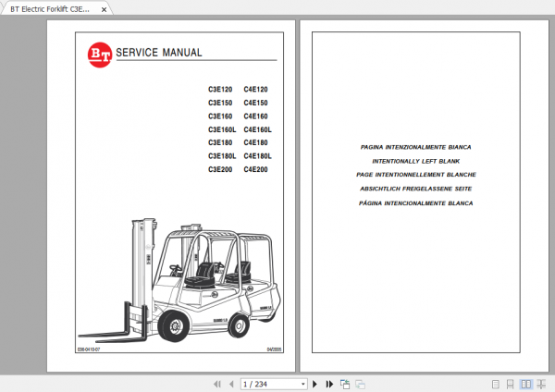
Task: Click the page number field showing 1 / 234
Action: [x=274, y=384]
